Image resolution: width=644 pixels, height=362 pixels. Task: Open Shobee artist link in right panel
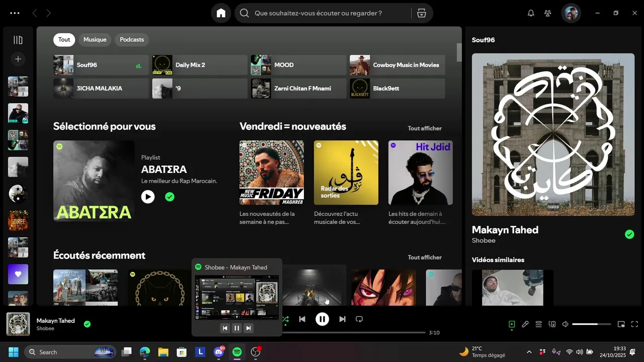tap(484, 240)
